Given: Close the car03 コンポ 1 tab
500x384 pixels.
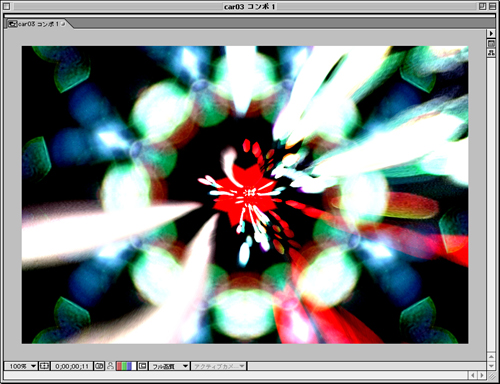Looking at the screenshot, I should 63,24.
